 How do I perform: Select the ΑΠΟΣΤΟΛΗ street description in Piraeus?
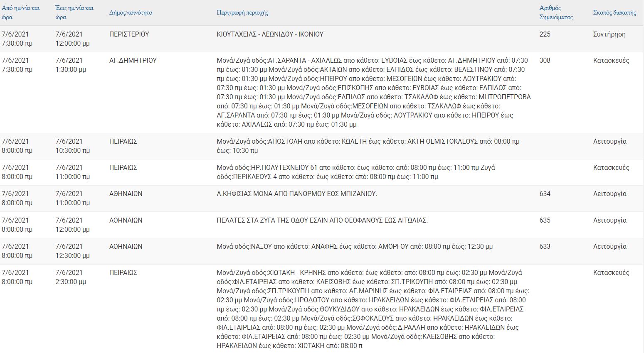[368, 146]
